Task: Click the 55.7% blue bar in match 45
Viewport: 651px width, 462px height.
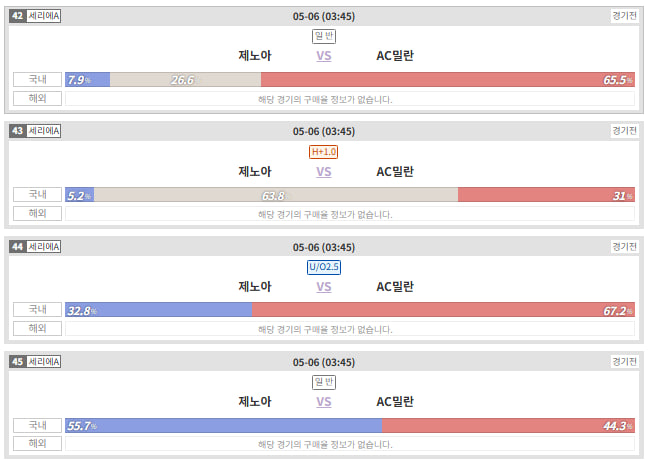Action: click(x=224, y=425)
